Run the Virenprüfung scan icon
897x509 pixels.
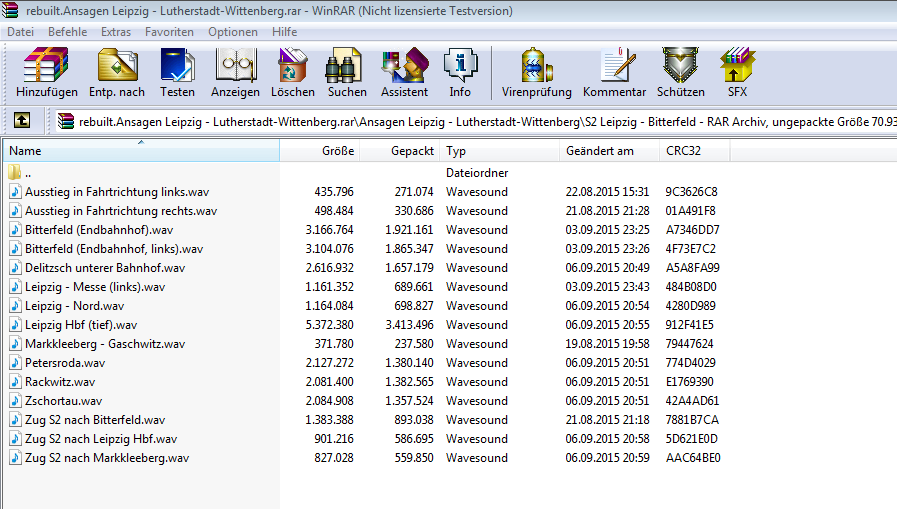536,65
